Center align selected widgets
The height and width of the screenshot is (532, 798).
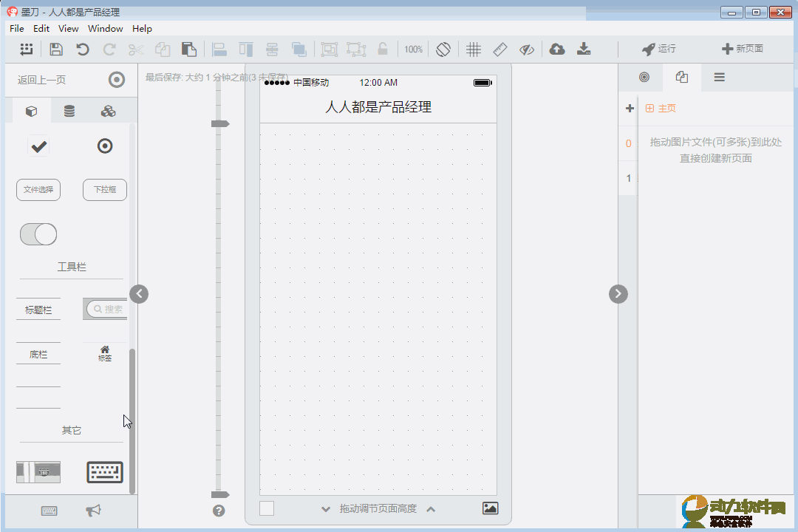click(272, 50)
